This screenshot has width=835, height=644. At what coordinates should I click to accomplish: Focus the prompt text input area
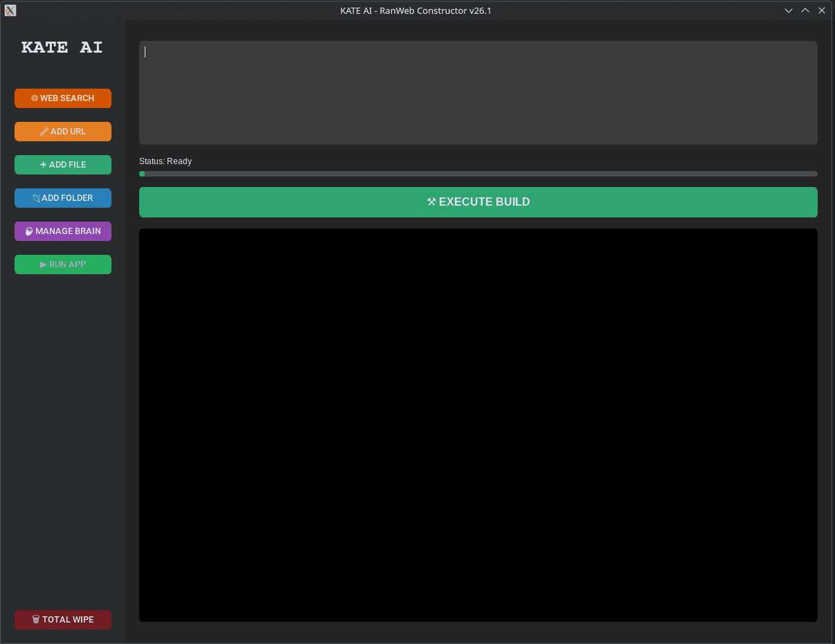coord(478,93)
